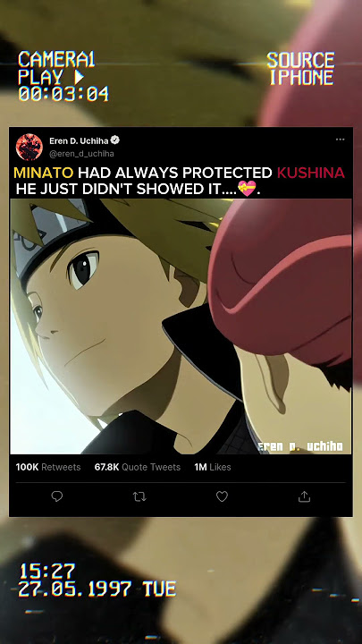Screen dimensions: 362x644
Task: Open the three-dot more options menu
Action: click(x=341, y=140)
